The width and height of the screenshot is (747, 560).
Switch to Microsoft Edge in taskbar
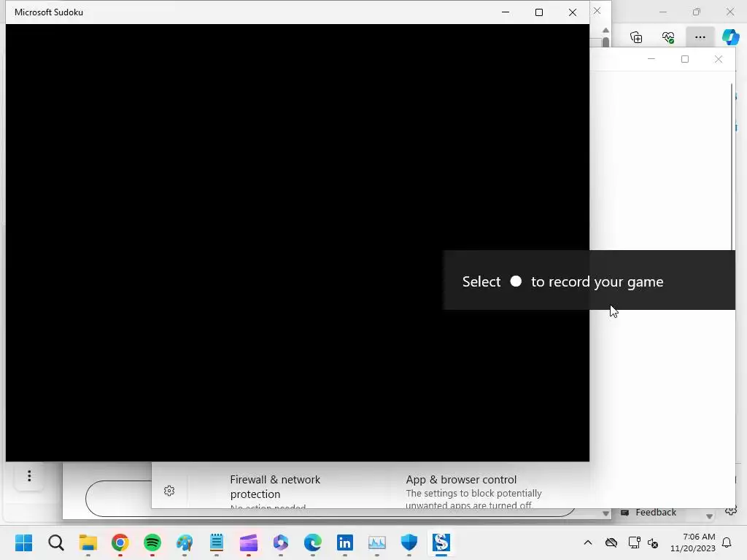(x=312, y=542)
